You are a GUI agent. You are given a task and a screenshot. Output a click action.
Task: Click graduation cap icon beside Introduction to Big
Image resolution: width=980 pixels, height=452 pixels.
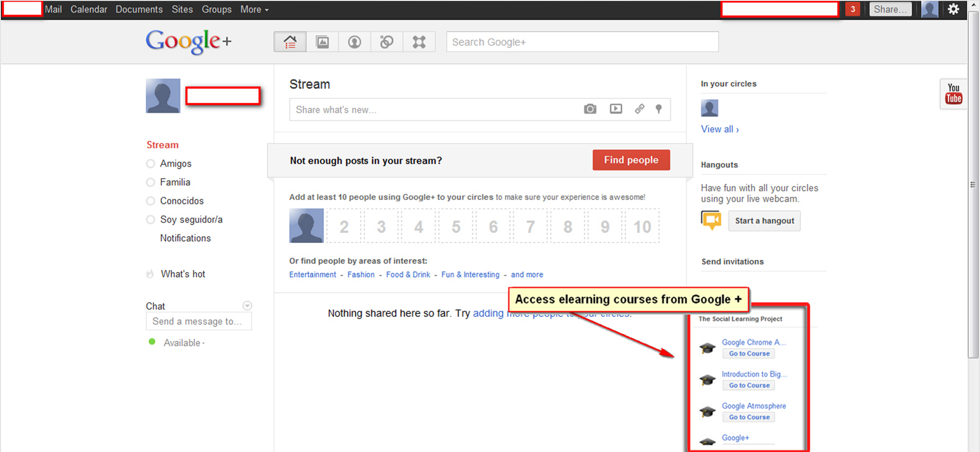coord(707,380)
